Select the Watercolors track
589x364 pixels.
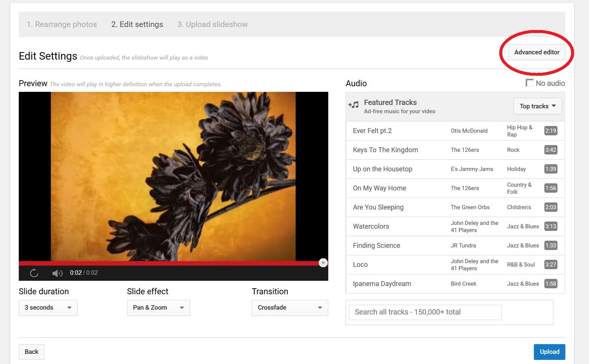(455, 226)
